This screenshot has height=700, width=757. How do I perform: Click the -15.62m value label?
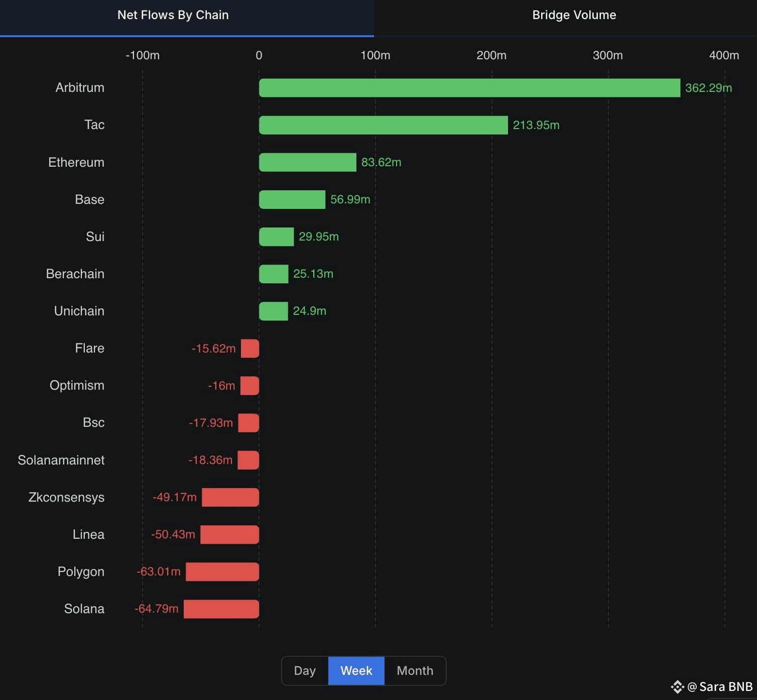pyautogui.click(x=213, y=348)
